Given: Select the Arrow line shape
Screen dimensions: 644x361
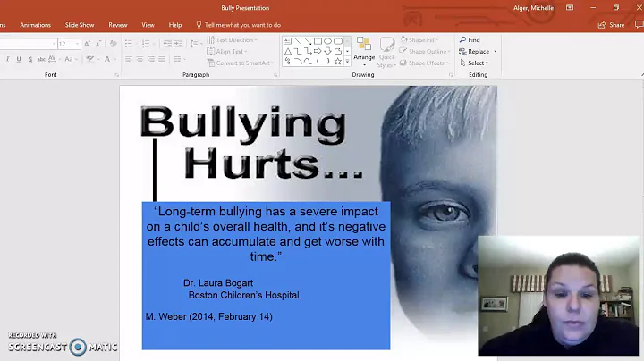Looking at the screenshot, I should (308, 41).
